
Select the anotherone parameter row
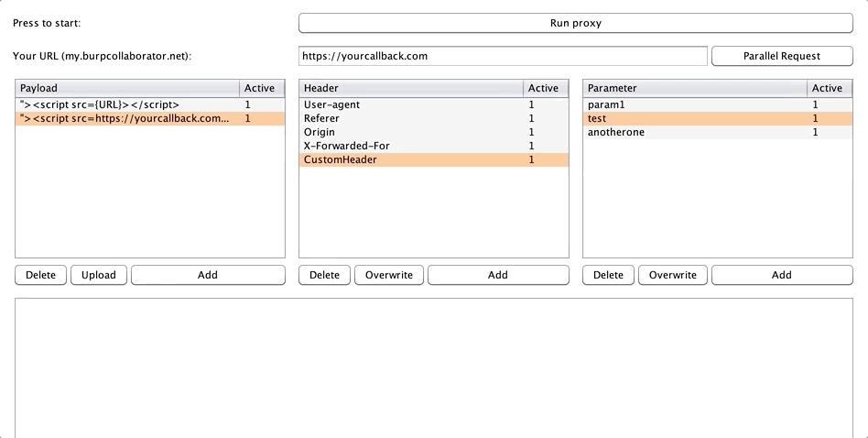click(x=718, y=132)
